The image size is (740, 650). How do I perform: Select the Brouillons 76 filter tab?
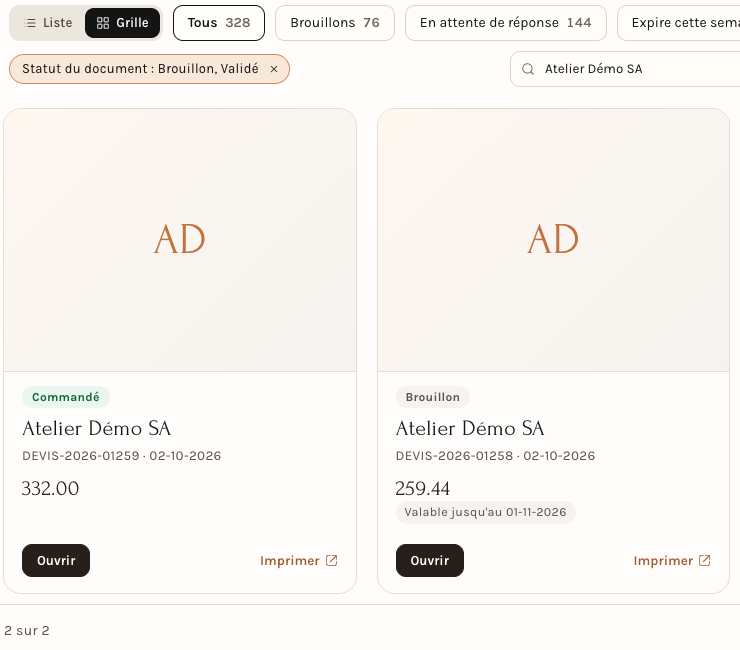tap(335, 23)
